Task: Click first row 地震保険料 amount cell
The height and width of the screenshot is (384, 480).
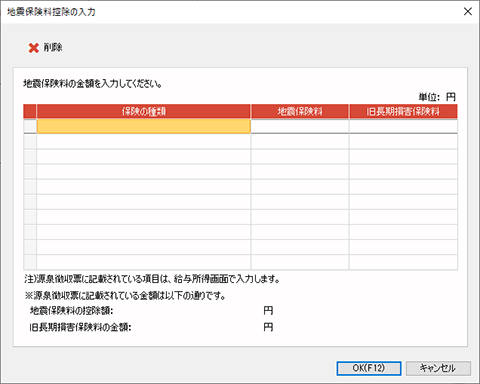Action: click(300, 126)
